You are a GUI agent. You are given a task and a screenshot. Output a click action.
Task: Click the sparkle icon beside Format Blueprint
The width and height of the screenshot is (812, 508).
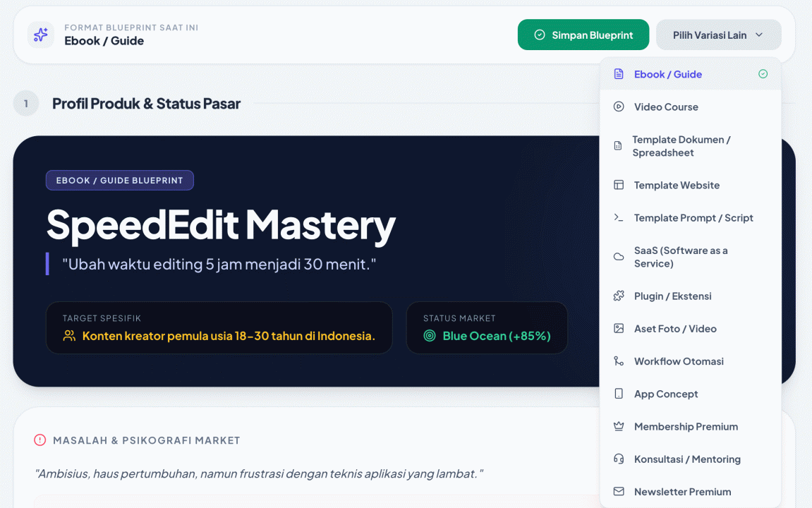tap(41, 35)
